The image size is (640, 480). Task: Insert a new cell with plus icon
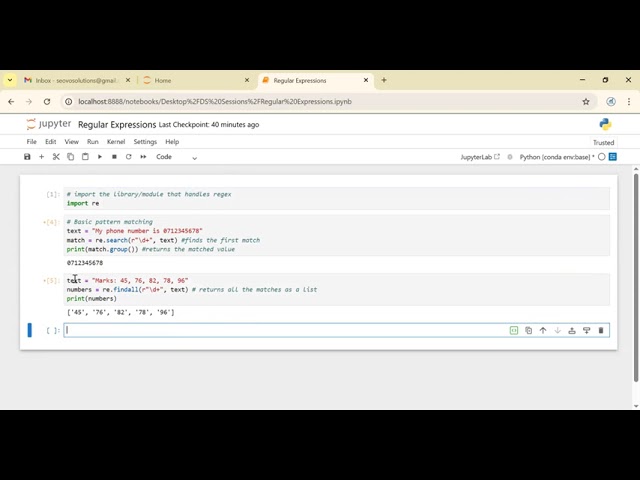click(41, 157)
